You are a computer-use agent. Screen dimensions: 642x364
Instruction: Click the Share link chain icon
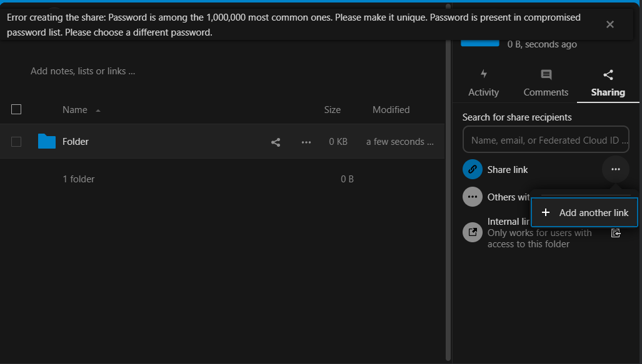(473, 169)
